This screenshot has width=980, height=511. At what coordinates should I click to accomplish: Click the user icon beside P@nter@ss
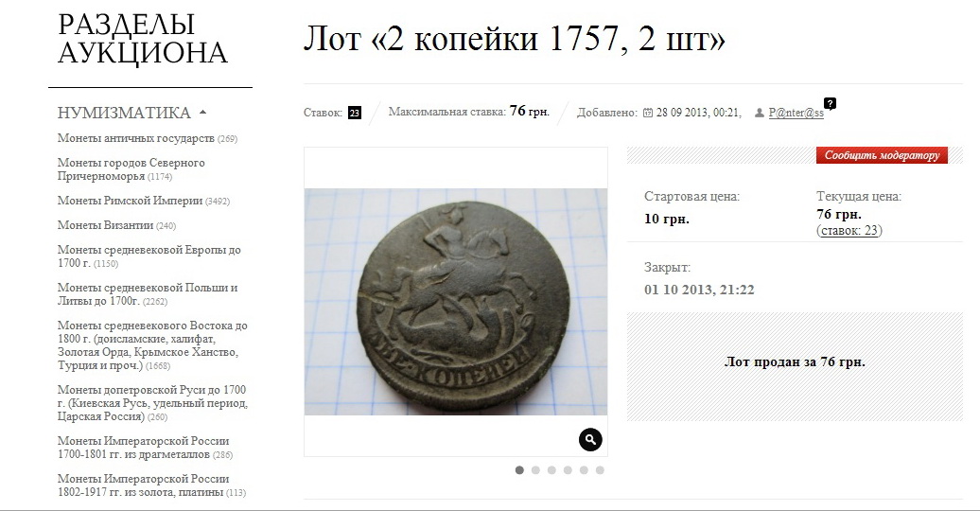click(x=759, y=114)
